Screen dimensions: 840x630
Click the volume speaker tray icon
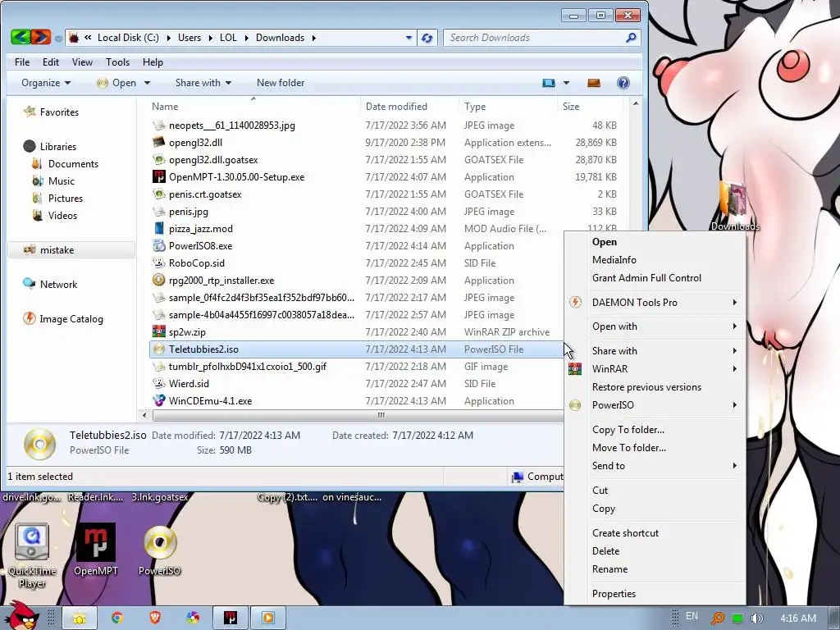[x=756, y=619]
